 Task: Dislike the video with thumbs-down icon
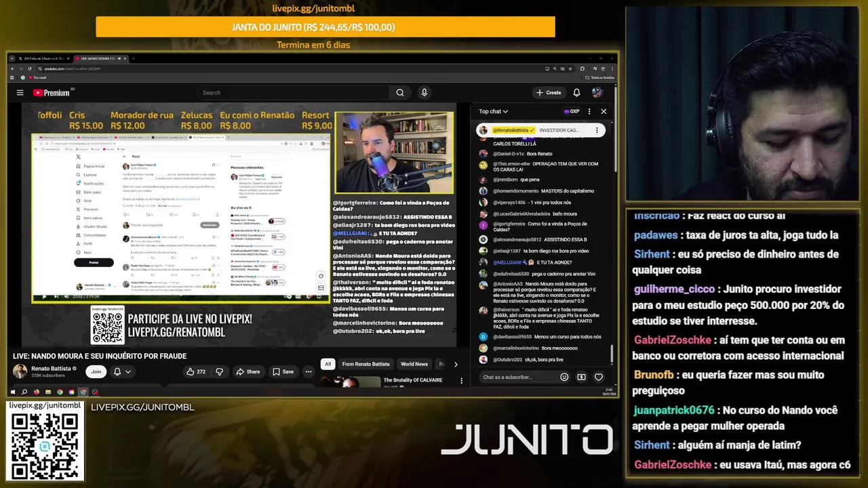click(219, 371)
